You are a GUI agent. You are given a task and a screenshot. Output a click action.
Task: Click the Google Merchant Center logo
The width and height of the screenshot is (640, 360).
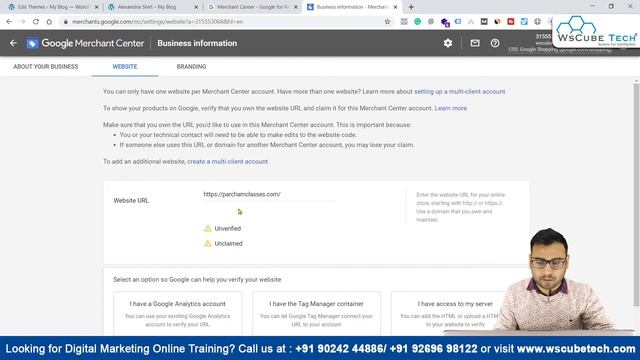tap(85, 43)
